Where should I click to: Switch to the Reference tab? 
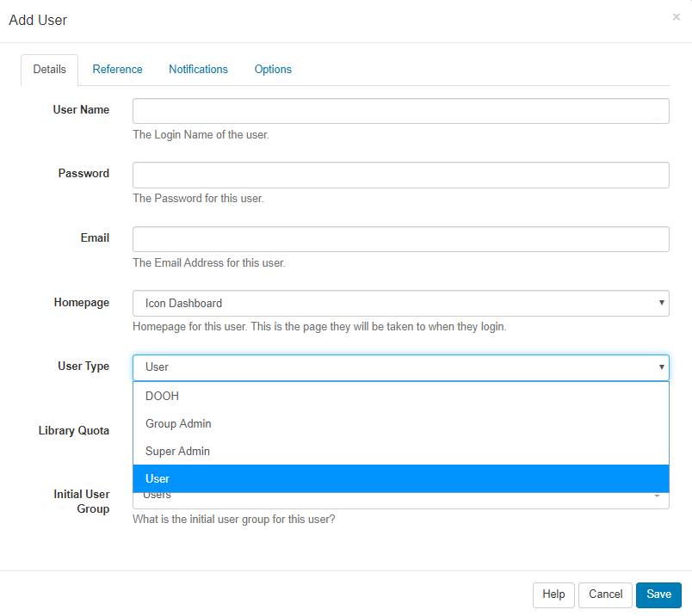[117, 70]
